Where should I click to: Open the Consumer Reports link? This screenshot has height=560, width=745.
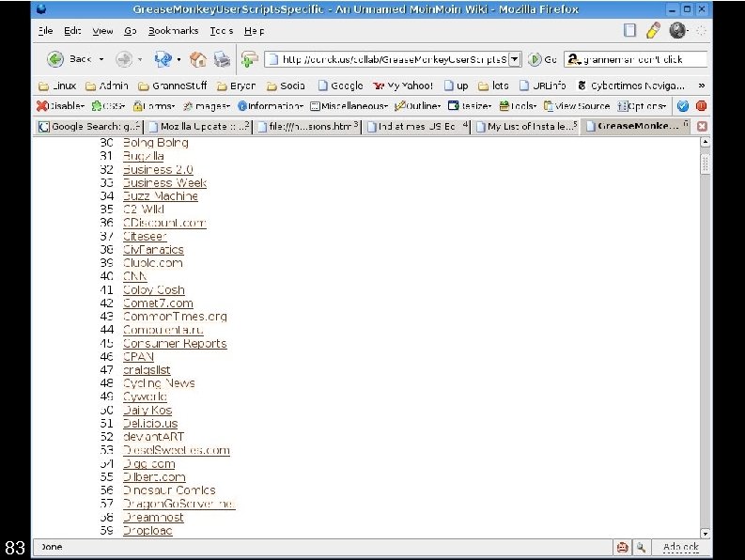[175, 343]
